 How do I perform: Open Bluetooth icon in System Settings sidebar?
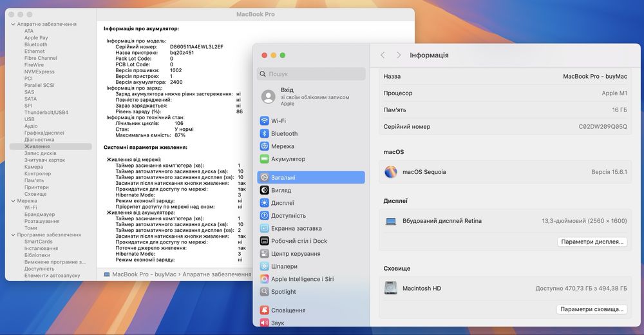click(x=265, y=133)
